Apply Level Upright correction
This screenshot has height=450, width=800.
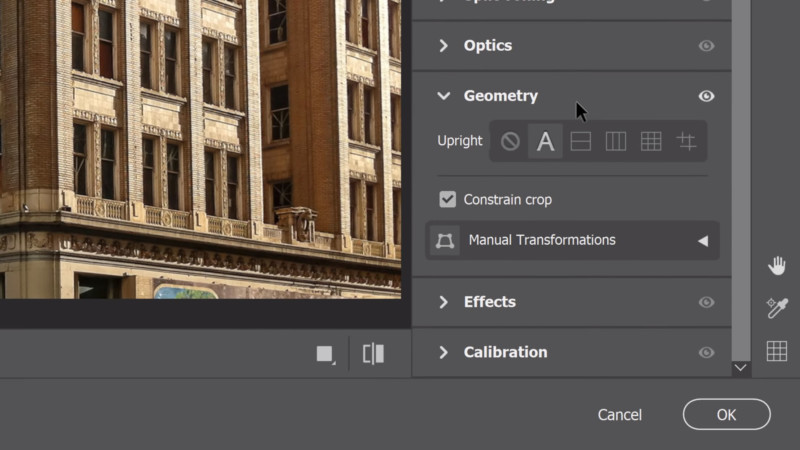(x=581, y=141)
